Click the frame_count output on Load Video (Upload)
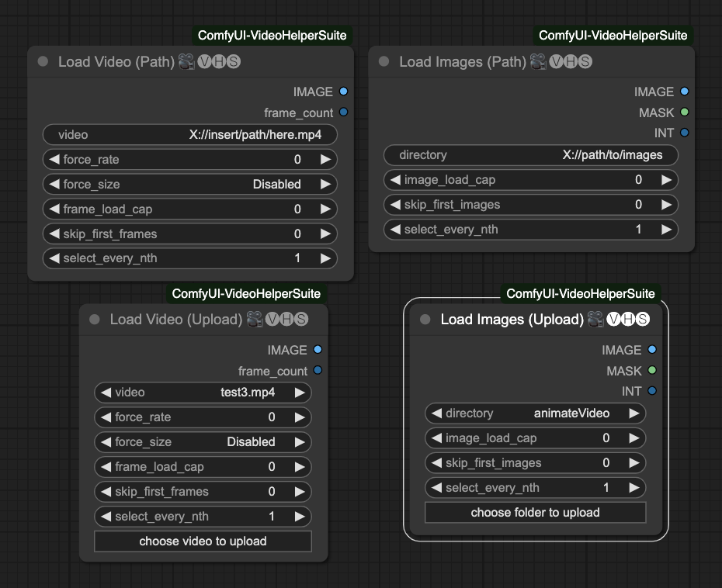The width and height of the screenshot is (722, 588). [317, 371]
